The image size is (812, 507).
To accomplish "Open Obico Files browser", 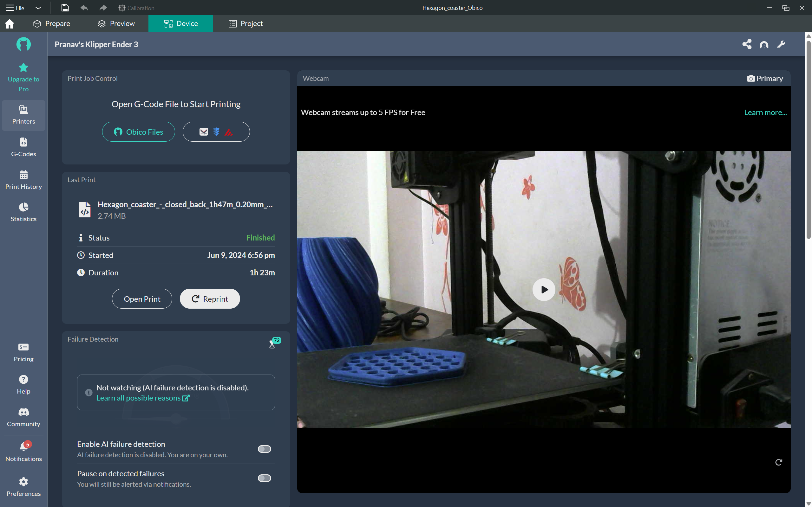I will point(138,132).
